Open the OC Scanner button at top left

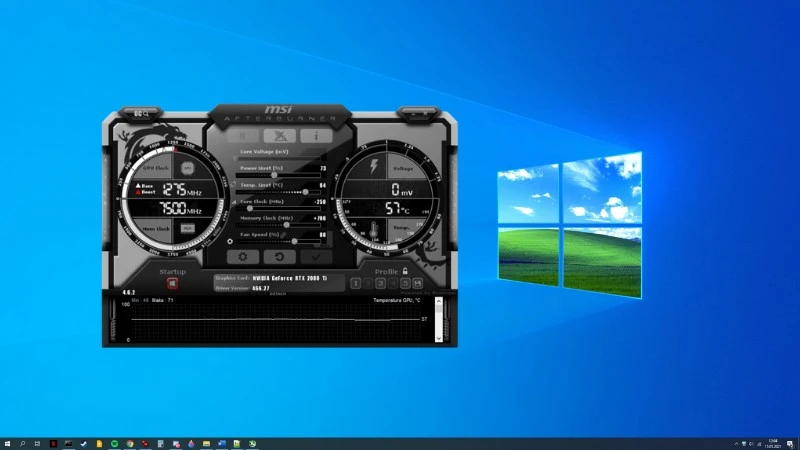[141, 114]
